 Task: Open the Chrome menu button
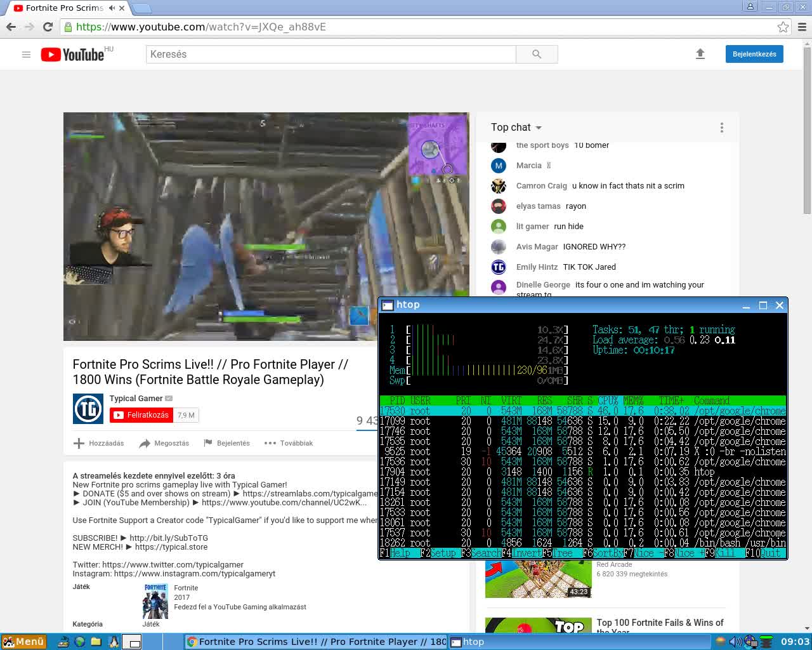pyautogui.click(x=802, y=27)
